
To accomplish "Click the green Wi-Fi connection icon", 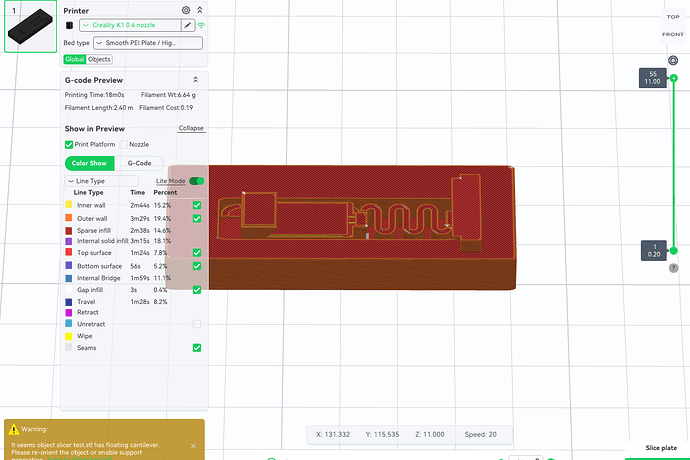I will click(201, 25).
